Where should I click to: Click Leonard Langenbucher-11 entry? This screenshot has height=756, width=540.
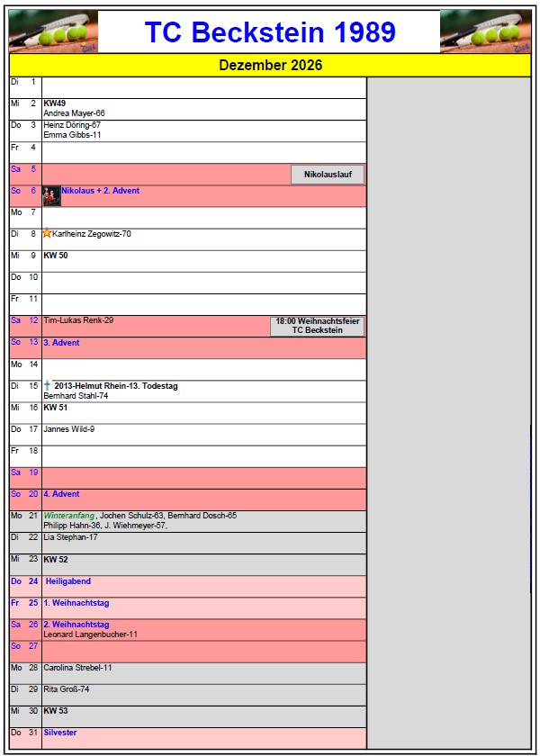tap(90, 634)
